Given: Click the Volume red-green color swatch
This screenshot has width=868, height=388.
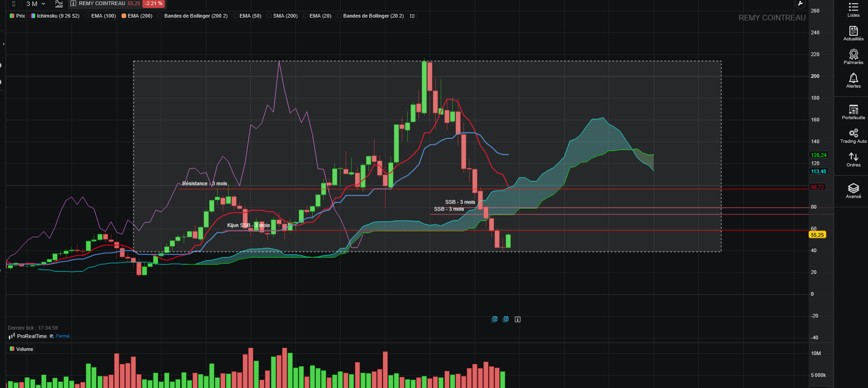Looking at the screenshot, I should click(12, 349).
